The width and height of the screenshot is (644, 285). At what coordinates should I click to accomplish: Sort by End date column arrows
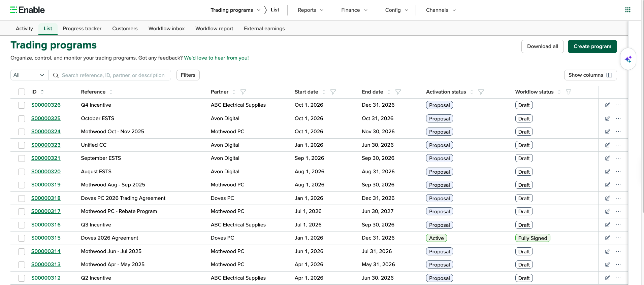tap(389, 92)
